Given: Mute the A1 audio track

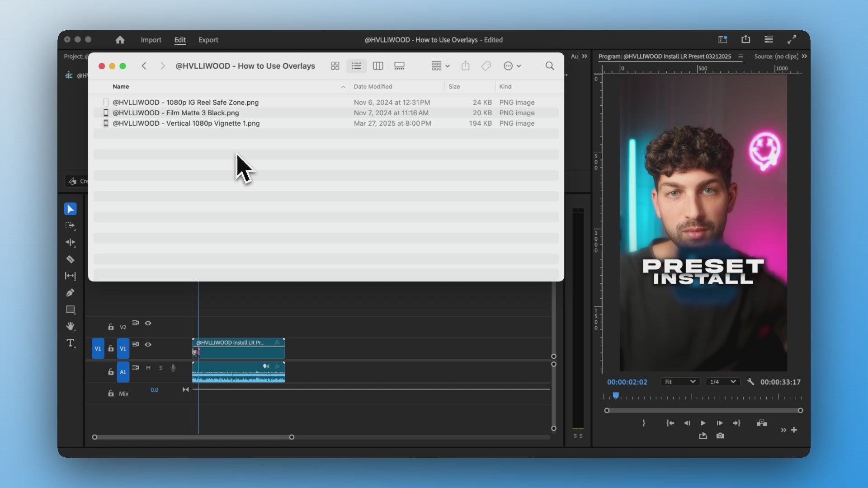Looking at the screenshot, I should click(148, 368).
